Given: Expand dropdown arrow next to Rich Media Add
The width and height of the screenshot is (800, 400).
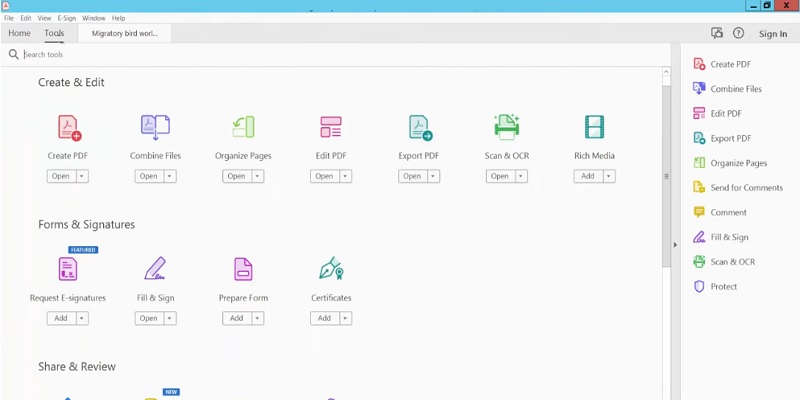Looking at the screenshot, I should click(x=609, y=176).
